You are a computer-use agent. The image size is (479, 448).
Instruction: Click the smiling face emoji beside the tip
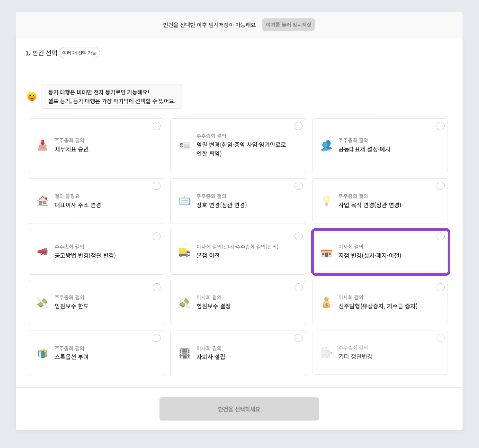point(32,96)
